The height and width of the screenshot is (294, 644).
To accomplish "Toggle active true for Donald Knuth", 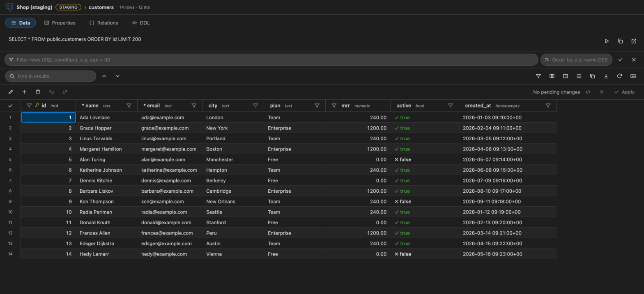I will [425, 223].
